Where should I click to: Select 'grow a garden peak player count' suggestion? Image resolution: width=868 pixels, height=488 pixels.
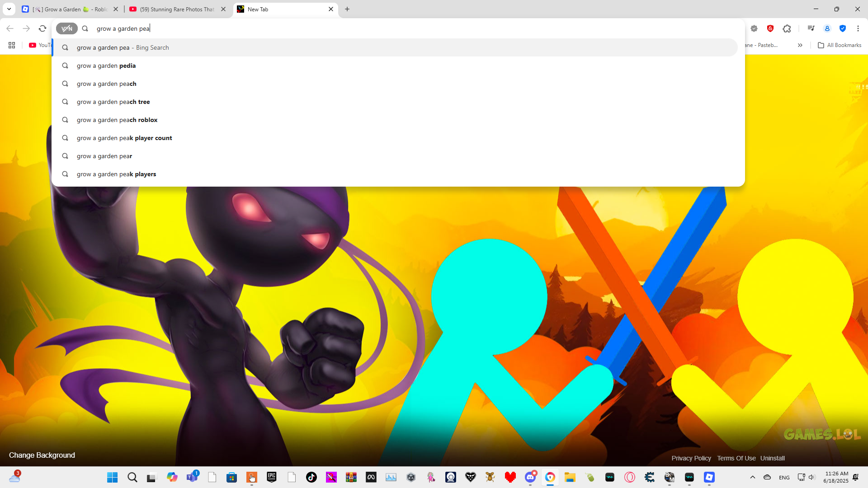click(395, 138)
